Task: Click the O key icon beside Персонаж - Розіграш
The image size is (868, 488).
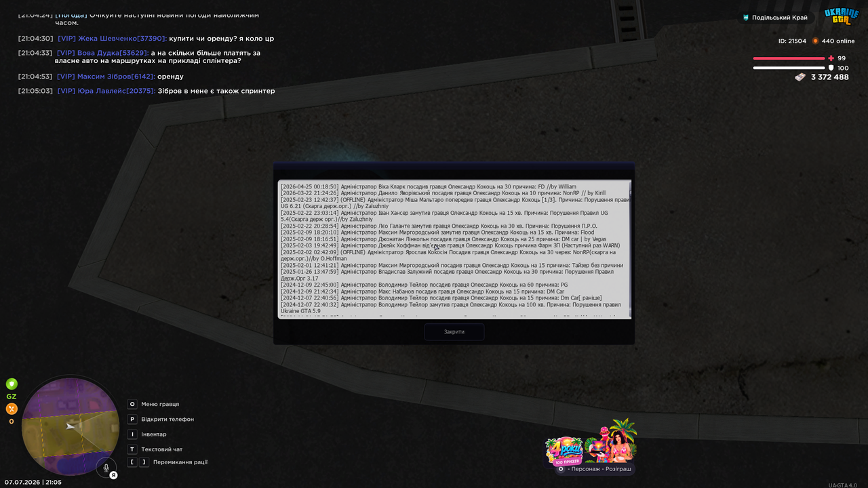Action: click(x=561, y=469)
